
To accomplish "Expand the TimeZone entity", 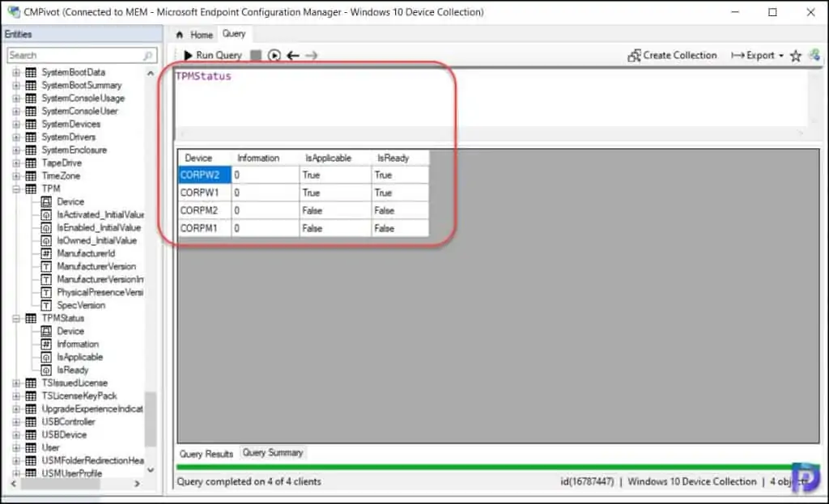I will [x=16, y=176].
